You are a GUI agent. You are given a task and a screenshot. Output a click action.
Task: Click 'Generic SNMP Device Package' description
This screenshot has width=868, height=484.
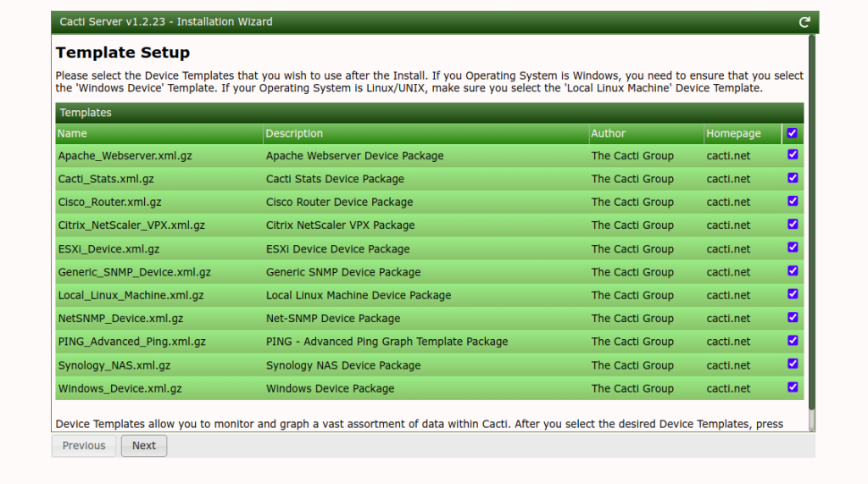click(343, 272)
